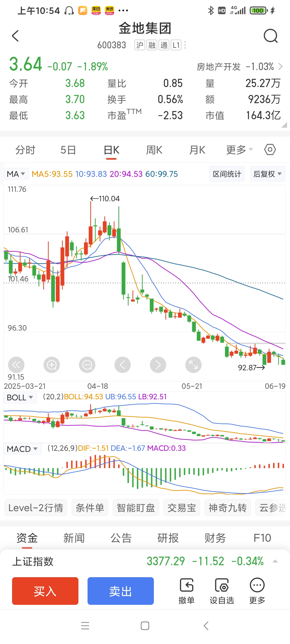Expand quote details corner triangle
The width and height of the screenshot is (290, 644).
tap(284, 125)
